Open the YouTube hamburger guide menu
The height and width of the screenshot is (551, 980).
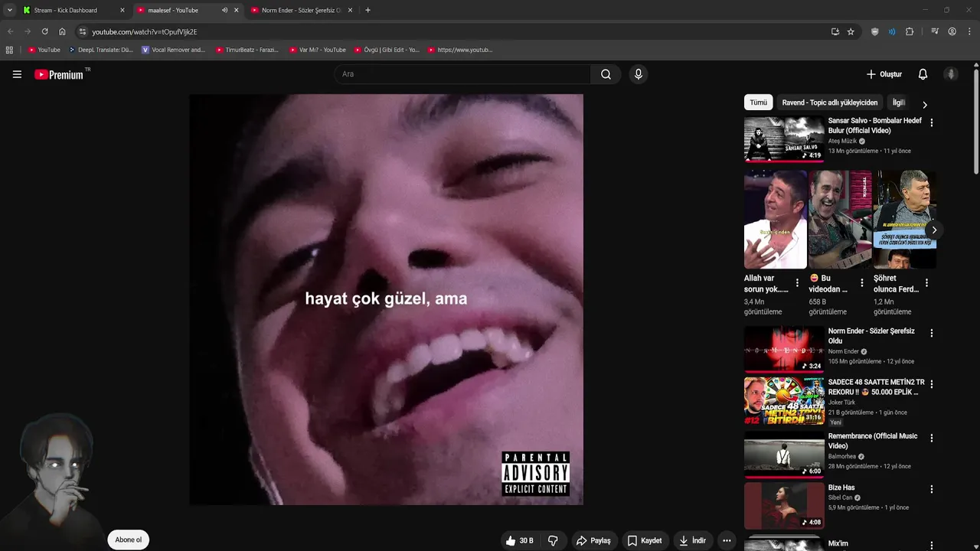click(x=17, y=74)
